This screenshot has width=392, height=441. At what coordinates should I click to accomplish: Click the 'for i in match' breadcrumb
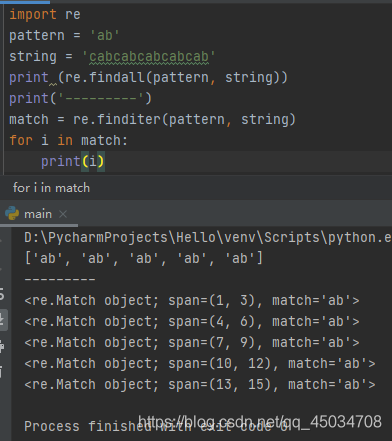coord(51,188)
